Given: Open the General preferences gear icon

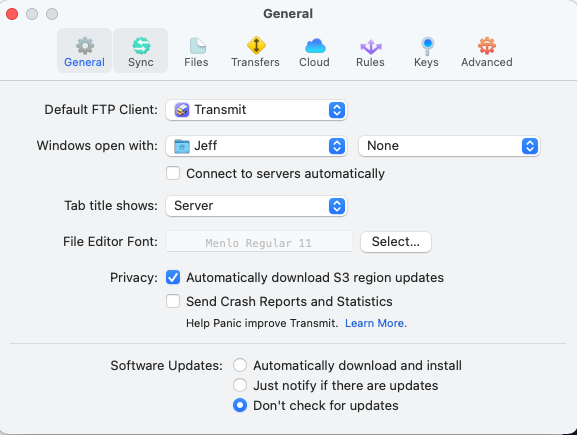Looking at the screenshot, I should pyautogui.click(x=85, y=46).
